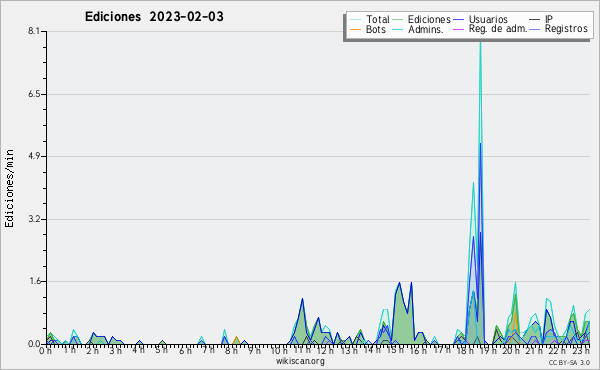Screen dimensions: 600x370
Task: Select the 'Bots' legend entry
Action: [x=375, y=29]
